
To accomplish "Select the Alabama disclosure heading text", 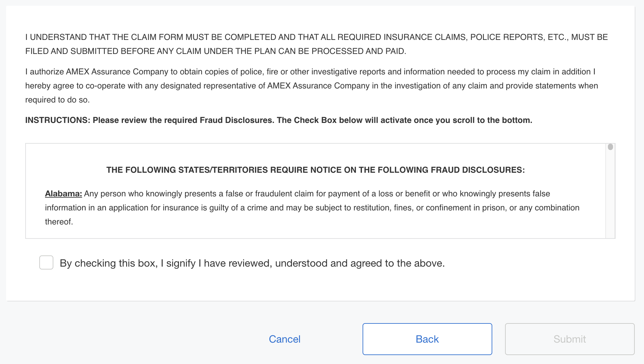I will 63,193.
